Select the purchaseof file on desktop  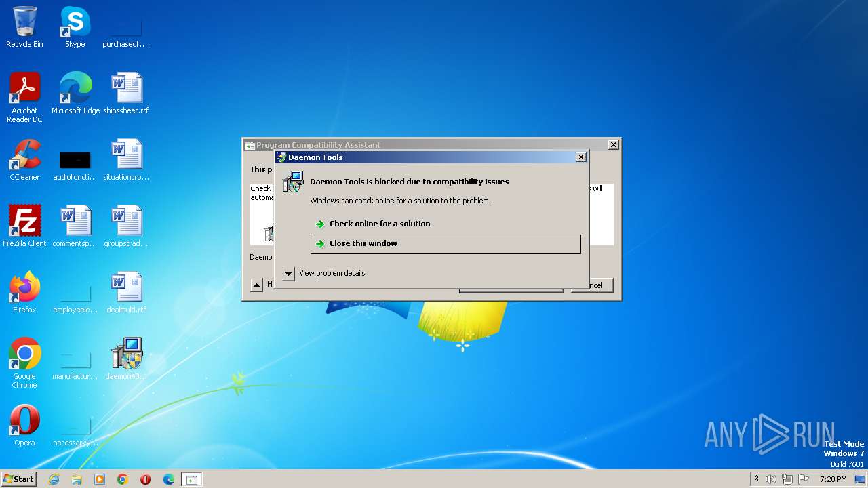(x=125, y=27)
